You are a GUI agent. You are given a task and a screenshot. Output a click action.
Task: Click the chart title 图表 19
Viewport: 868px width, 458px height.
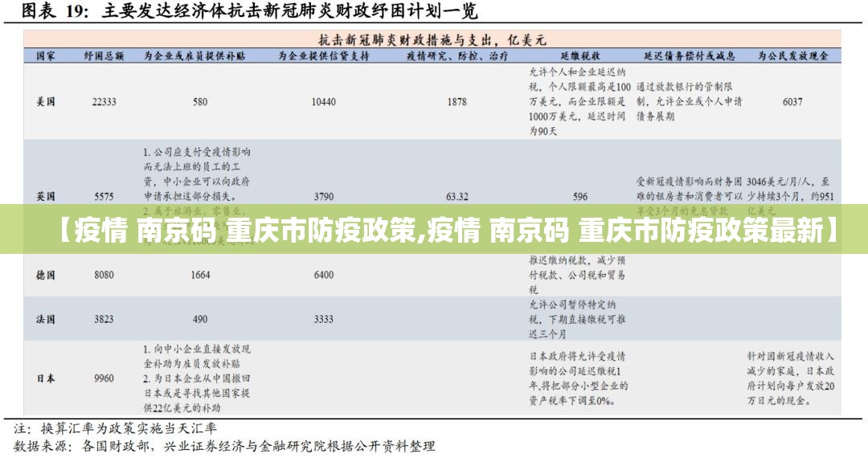248,10
